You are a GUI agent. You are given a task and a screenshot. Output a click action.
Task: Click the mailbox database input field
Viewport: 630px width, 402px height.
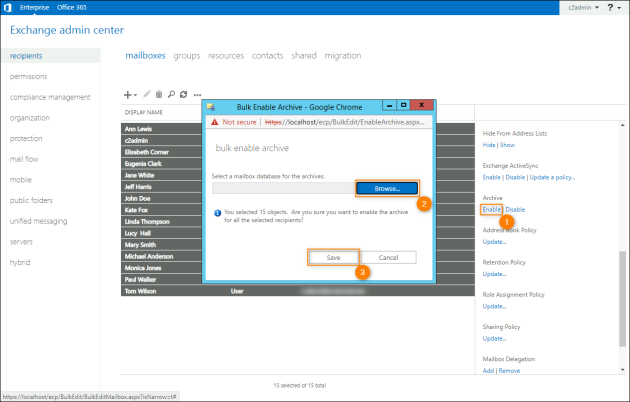[x=284, y=188]
